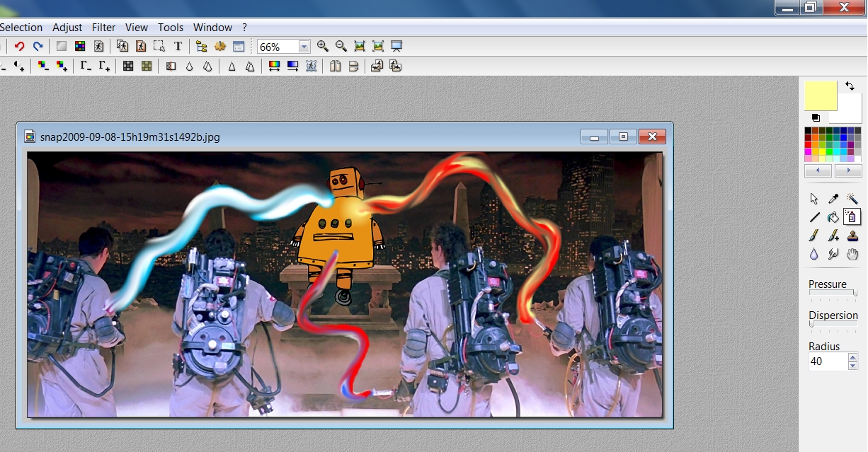
Task: Switch to Full screen view icon
Action: (396, 46)
